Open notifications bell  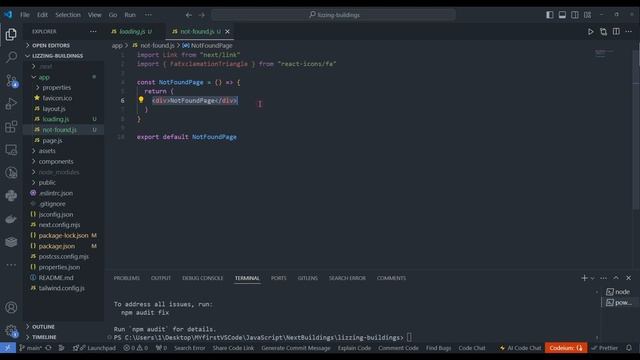(x=629, y=348)
